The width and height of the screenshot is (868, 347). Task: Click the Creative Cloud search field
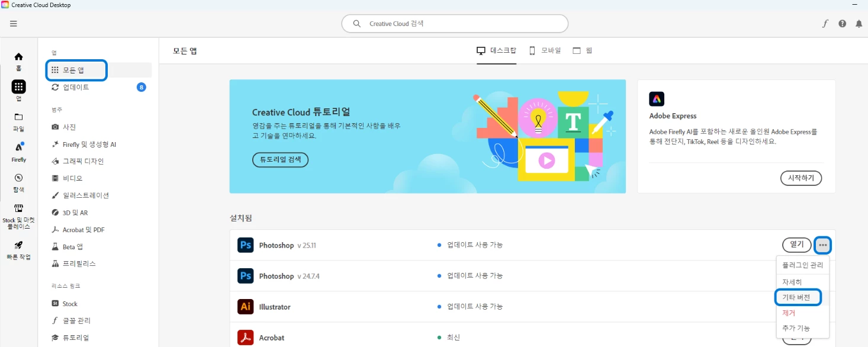pyautogui.click(x=455, y=24)
